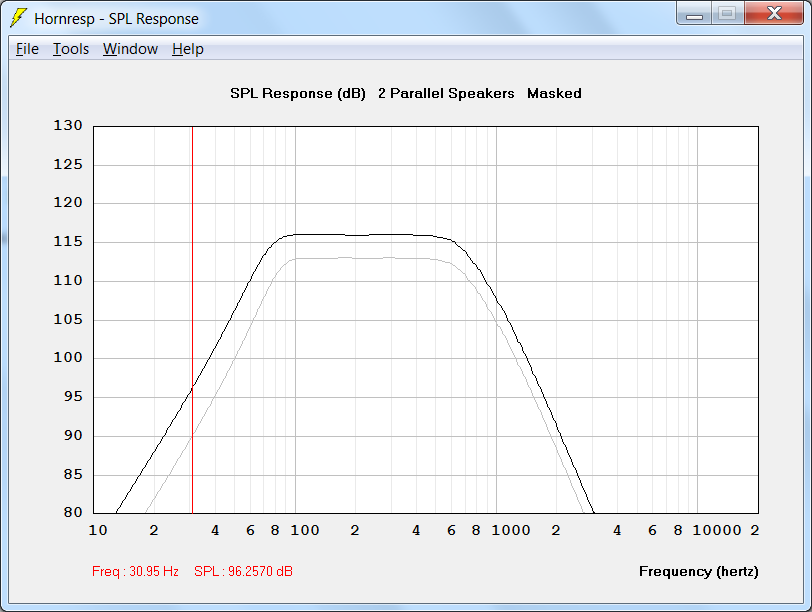Click the Hornresp lightning bolt title icon
The height and width of the screenshot is (612, 812).
(18, 18)
